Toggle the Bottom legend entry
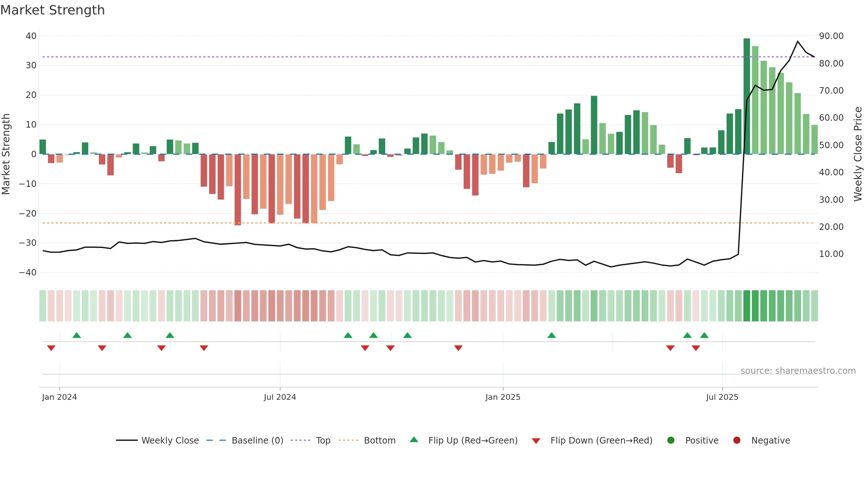The width and height of the screenshot is (868, 488). (x=367, y=440)
